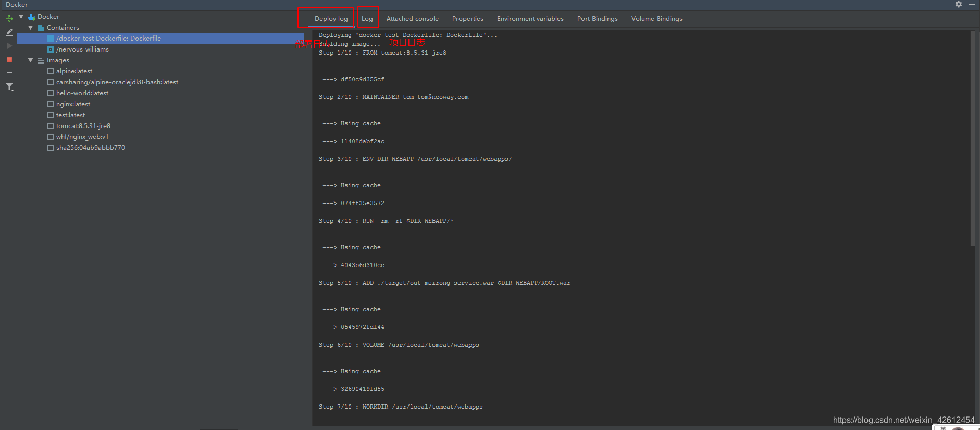Collapse the Docker root node
The height and width of the screenshot is (430, 980).
click(x=21, y=17)
